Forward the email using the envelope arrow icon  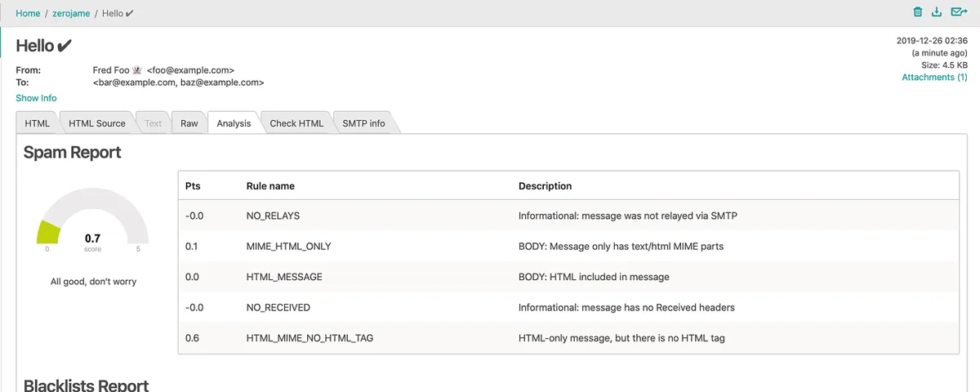pos(959,12)
